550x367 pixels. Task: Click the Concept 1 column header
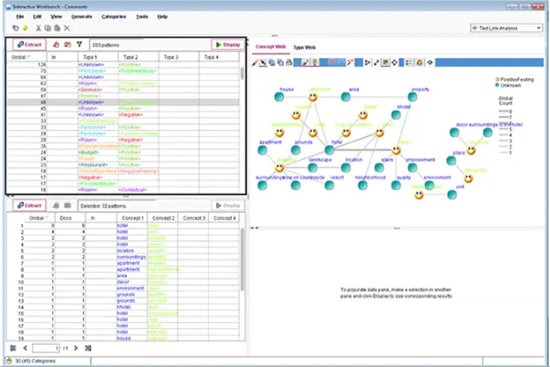pos(132,218)
